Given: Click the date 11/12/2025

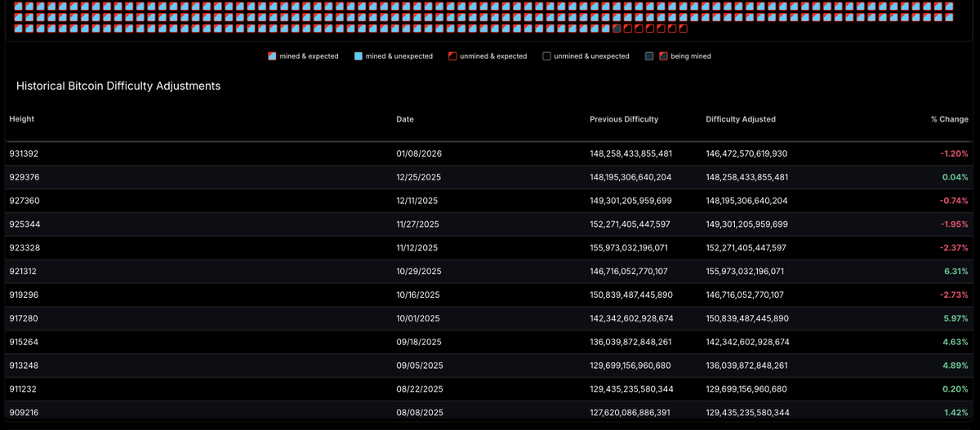Looking at the screenshot, I should [x=417, y=248].
